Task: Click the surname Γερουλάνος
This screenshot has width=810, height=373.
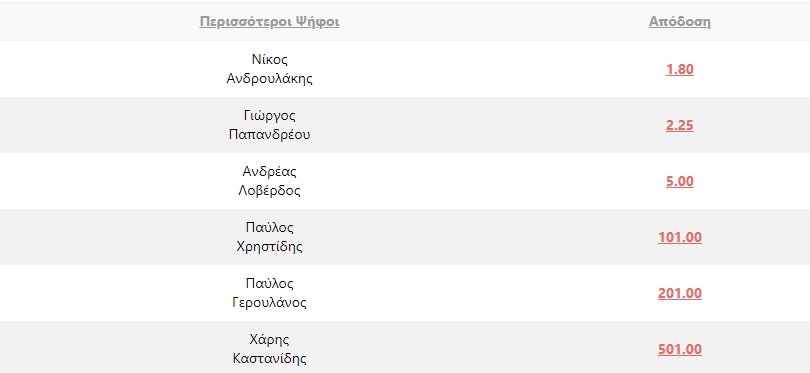Action: [x=269, y=303]
